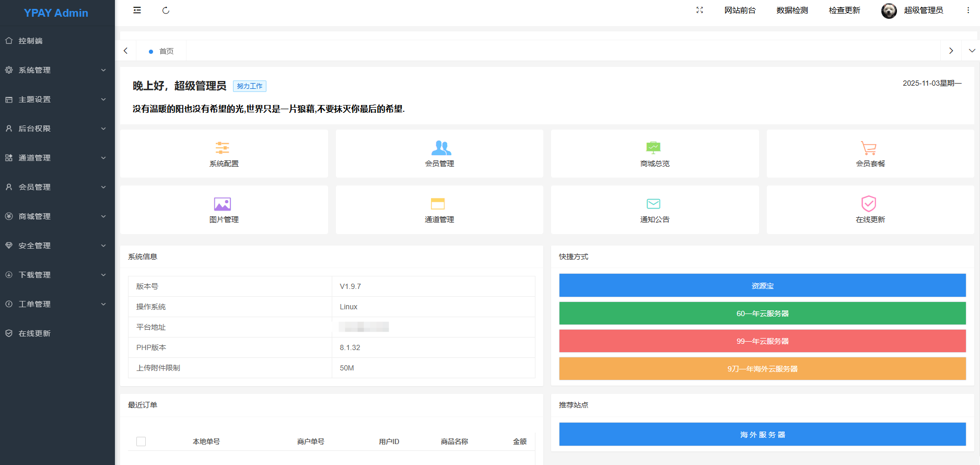Expand the 后台权限 submenu arrow
Image resolution: width=980 pixels, height=465 pixels.
[103, 129]
